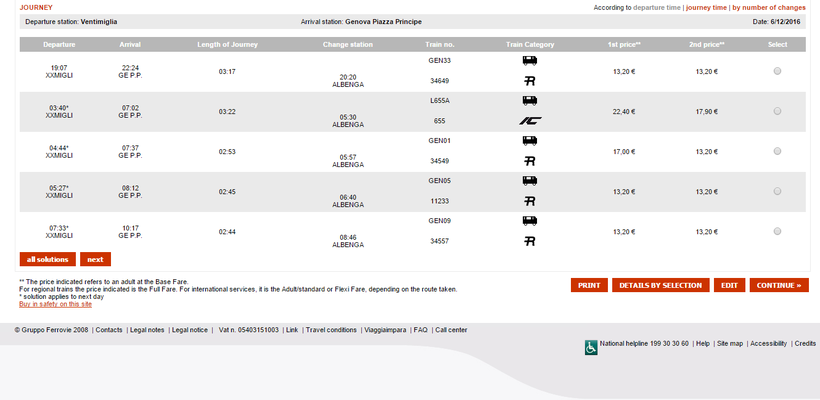Click the regional train icon for 34557
The height and width of the screenshot is (400, 820).
[x=530, y=241]
